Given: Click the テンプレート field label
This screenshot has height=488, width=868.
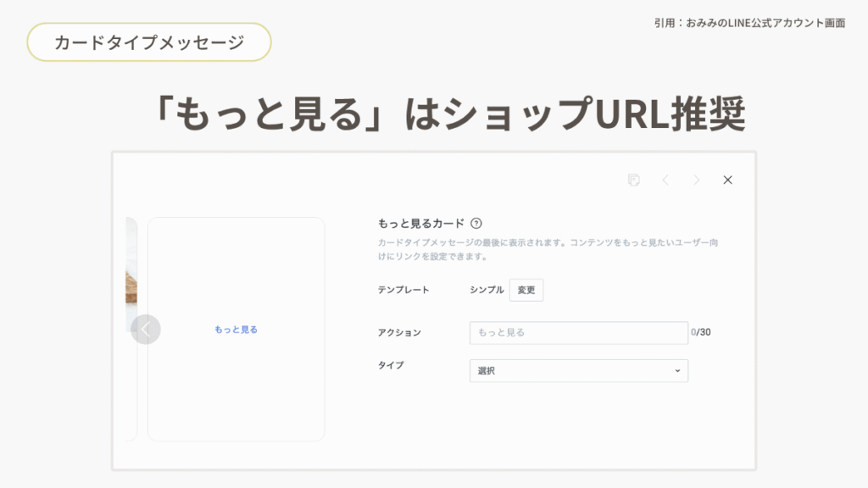Looking at the screenshot, I should click(x=403, y=290).
